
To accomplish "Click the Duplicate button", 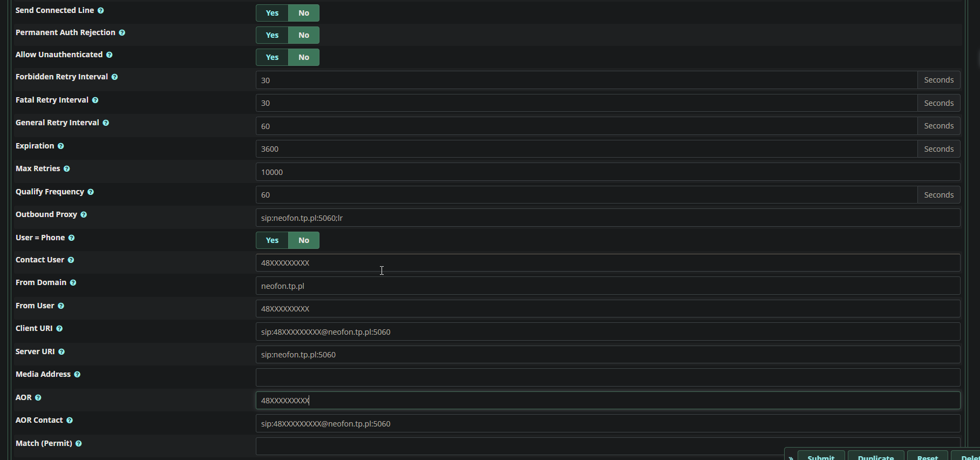I will pos(875,457).
